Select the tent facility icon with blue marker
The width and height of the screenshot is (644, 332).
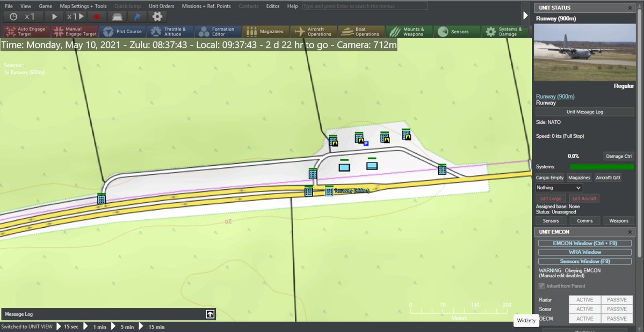(359, 138)
